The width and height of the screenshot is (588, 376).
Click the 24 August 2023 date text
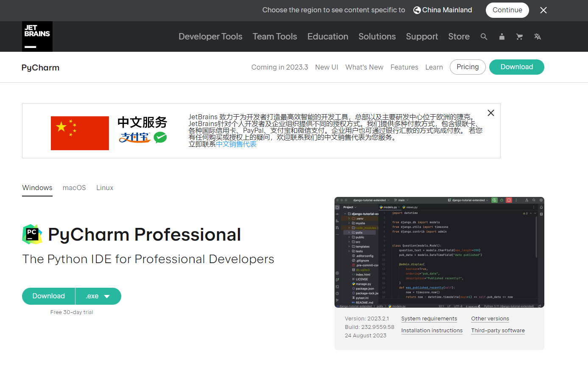tap(365, 336)
